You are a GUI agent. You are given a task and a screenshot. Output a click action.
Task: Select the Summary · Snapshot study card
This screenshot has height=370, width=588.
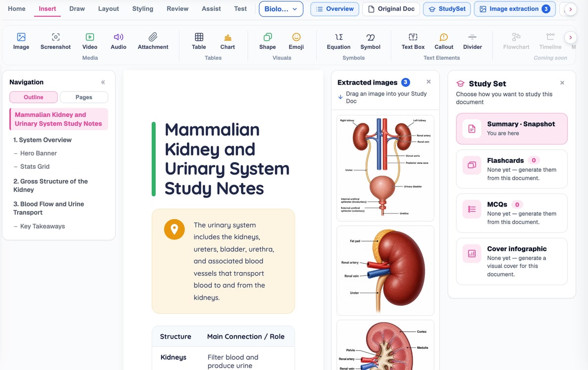tap(512, 129)
